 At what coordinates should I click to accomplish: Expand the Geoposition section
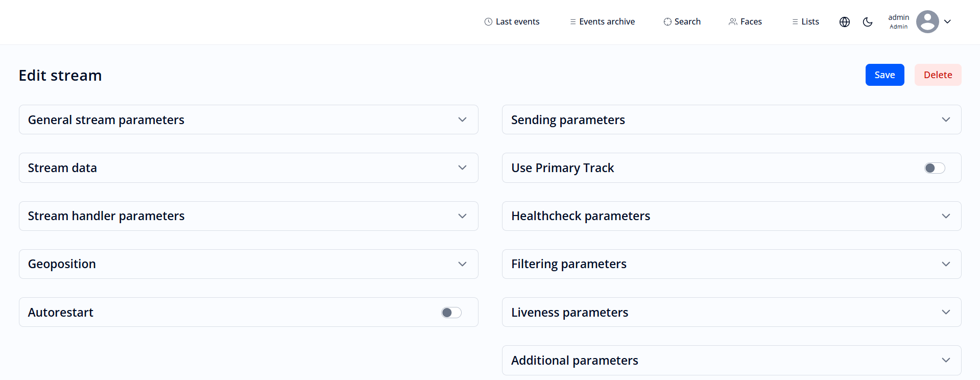coord(462,264)
